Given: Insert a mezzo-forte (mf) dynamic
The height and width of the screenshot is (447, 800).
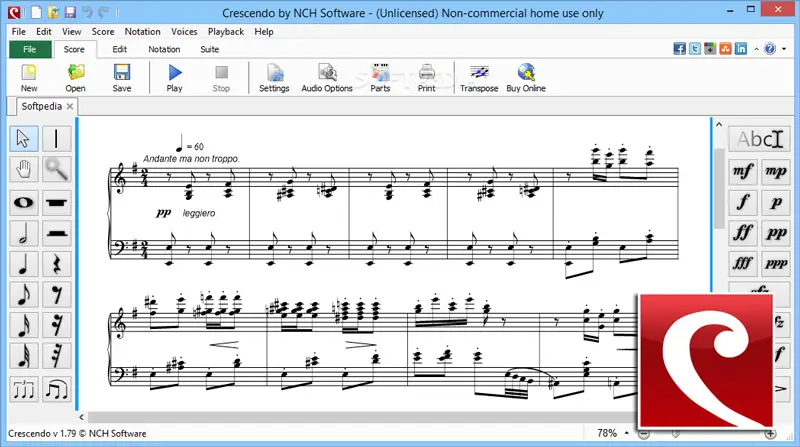Looking at the screenshot, I should tap(743, 171).
